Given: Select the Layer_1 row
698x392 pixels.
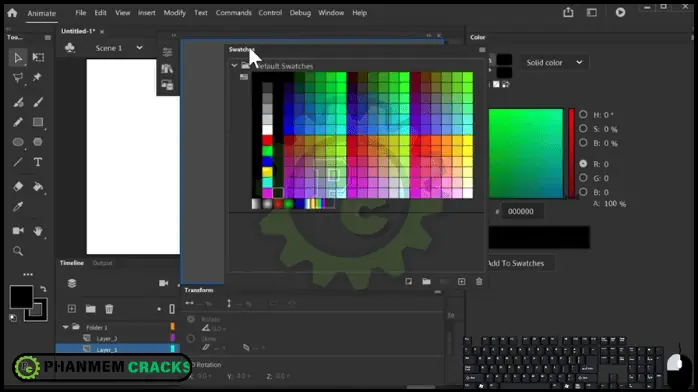Looking at the screenshot, I should point(117,349).
